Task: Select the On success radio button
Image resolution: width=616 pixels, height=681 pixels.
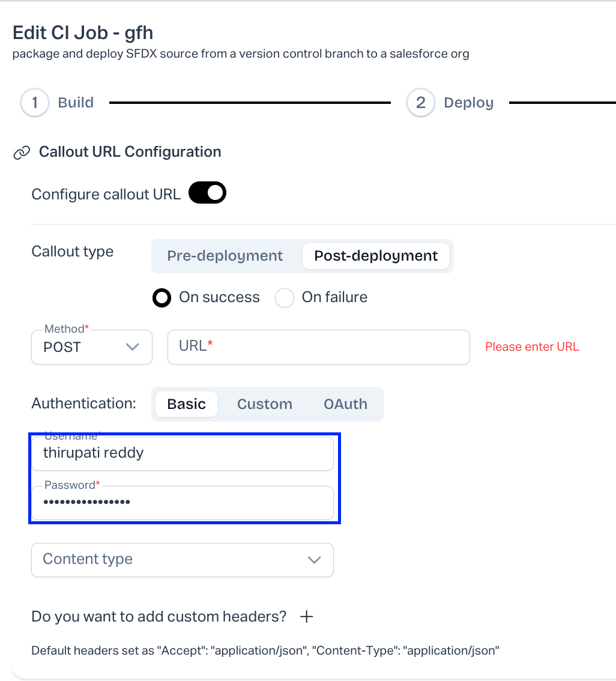Action: tap(162, 297)
